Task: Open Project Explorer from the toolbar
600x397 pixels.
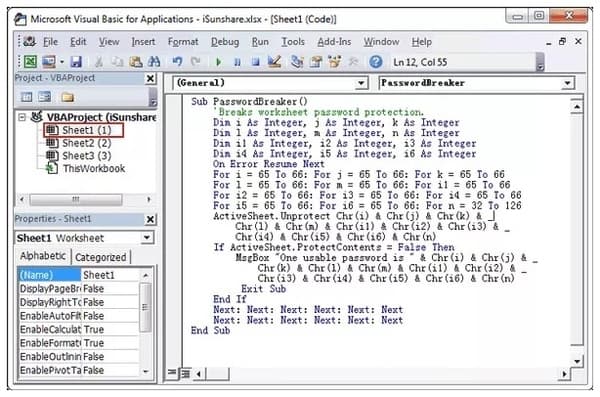Action: [x=297, y=61]
